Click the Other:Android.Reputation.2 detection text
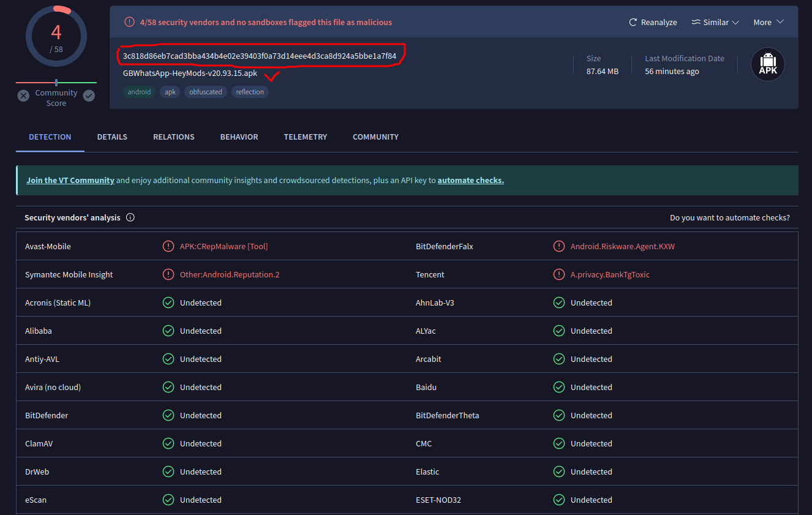This screenshot has width=812, height=515. (230, 274)
